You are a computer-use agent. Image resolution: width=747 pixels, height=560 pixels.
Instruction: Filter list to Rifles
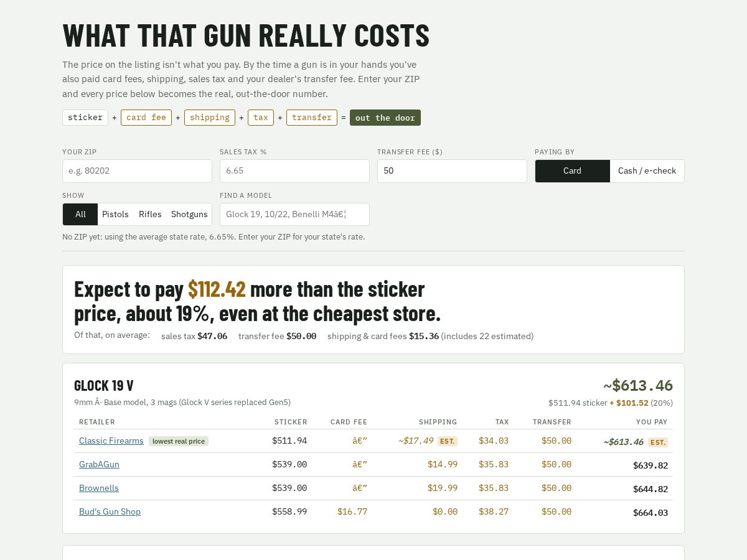pyautogui.click(x=150, y=214)
